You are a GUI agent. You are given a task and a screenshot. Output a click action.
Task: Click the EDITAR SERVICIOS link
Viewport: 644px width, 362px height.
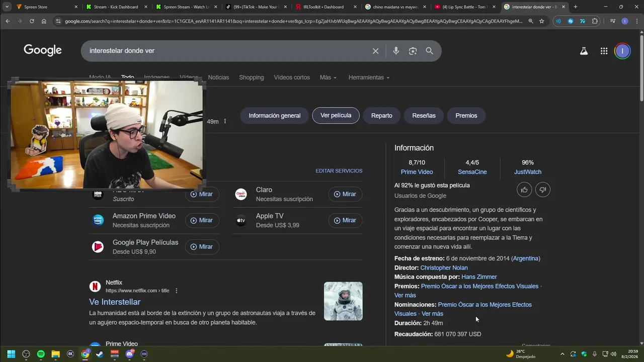(x=339, y=171)
